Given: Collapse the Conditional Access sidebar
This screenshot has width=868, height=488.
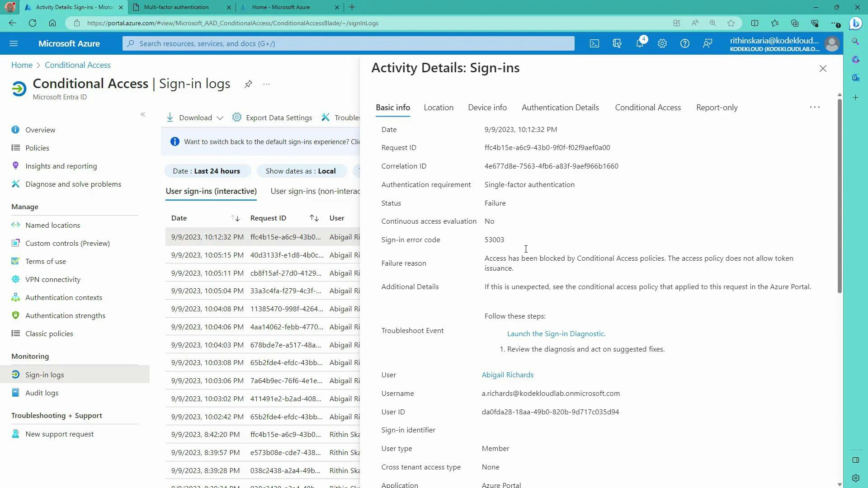Looking at the screenshot, I should [143, 114].
